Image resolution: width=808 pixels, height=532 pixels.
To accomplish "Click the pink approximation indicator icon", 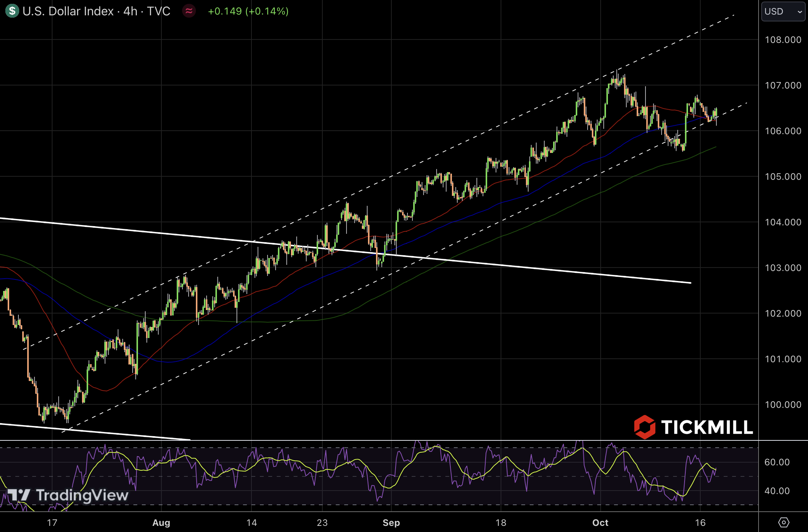I will pyautogui.click(x=189, y=11).
